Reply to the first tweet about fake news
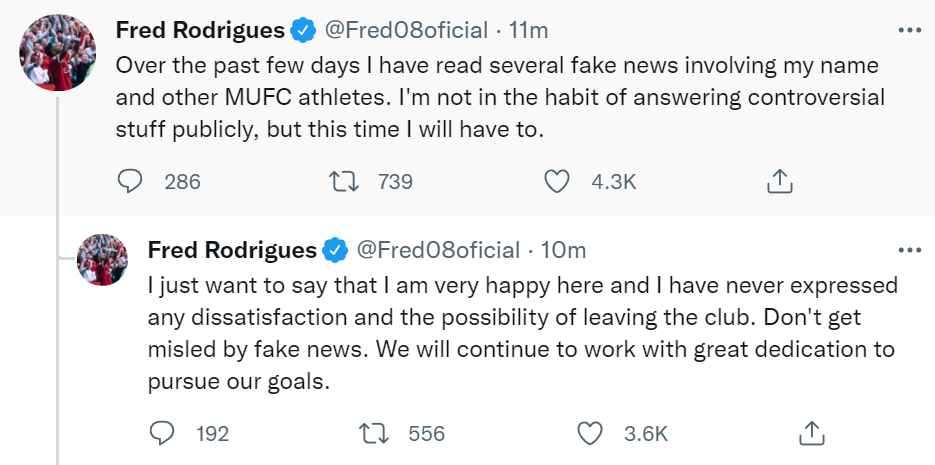 [x=132, y=181]
